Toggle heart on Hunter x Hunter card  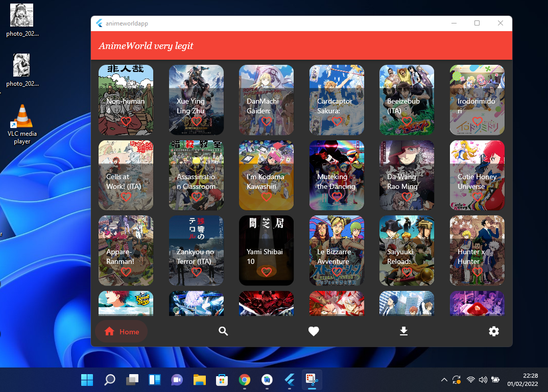tap(477, 272)
